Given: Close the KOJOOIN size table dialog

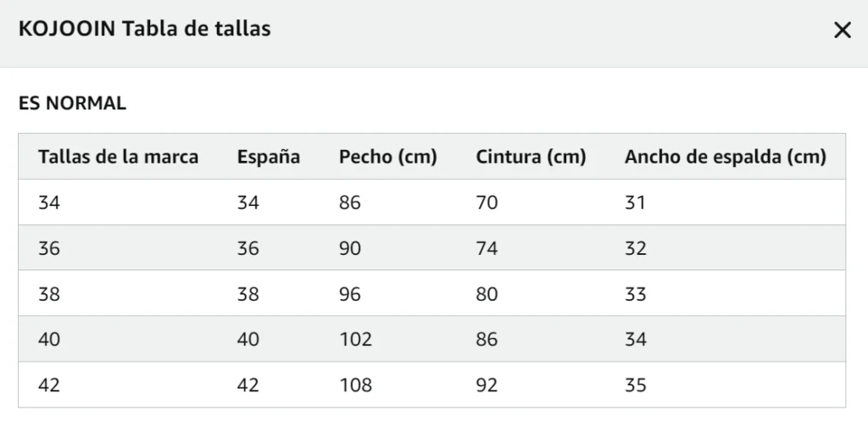Looking at the screenshot, I should click(x=842, y=30).
